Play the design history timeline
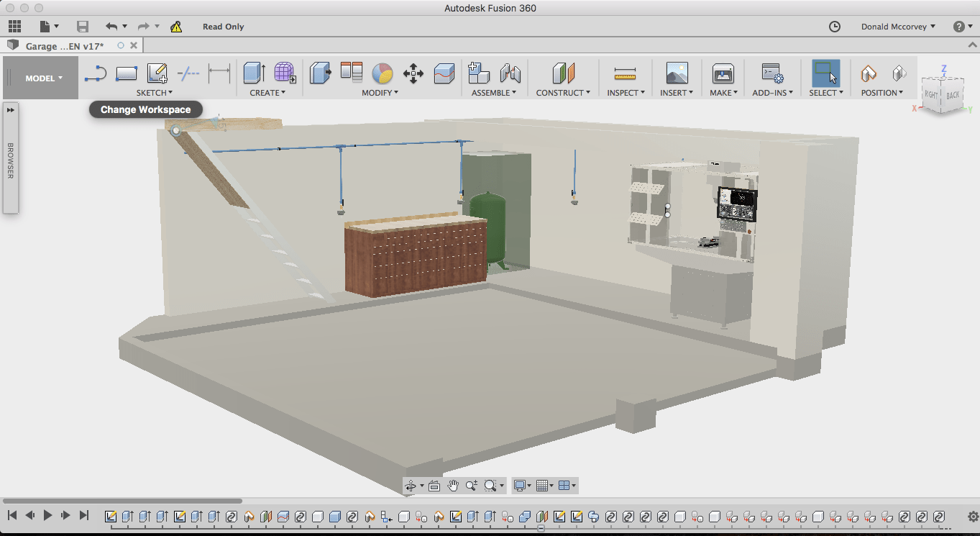This screenshot has width=980, height=536. tap(48, 515)
